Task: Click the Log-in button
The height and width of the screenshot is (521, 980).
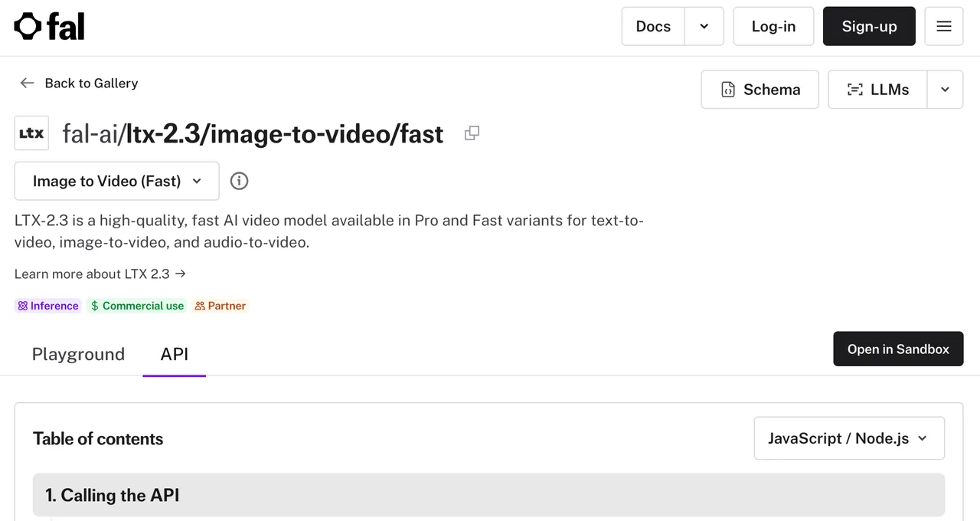Action: pos(773,26)
